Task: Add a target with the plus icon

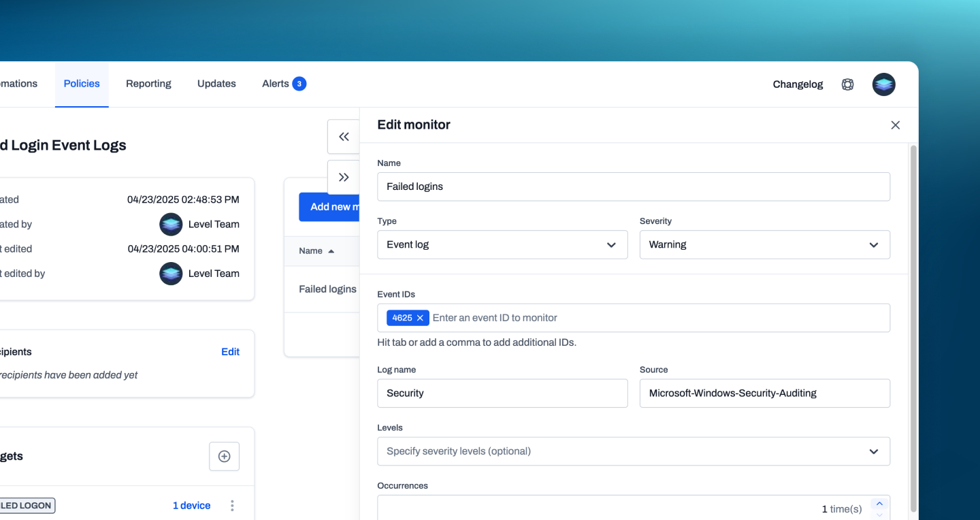Action: point(224,456)
